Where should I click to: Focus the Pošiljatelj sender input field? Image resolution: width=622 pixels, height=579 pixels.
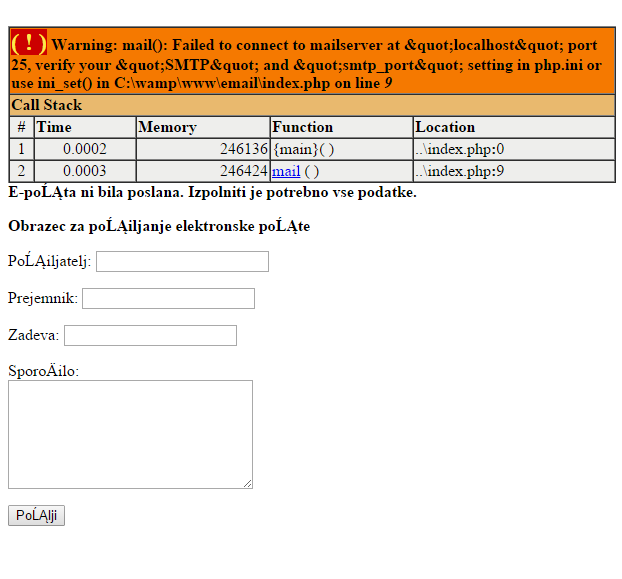click(182, 261)
